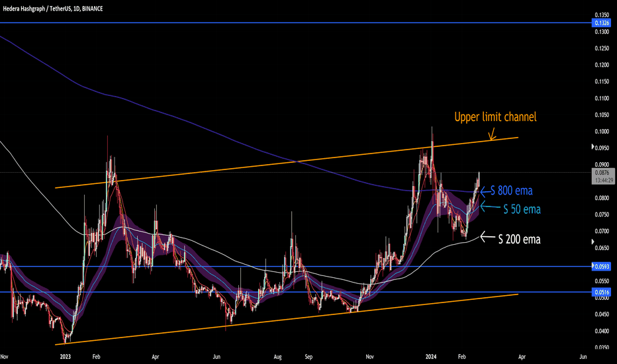Viewport: 617px width, 364px height.
Task: Select the 'S 800 ema' text annotation
Action: coord(512,191)
